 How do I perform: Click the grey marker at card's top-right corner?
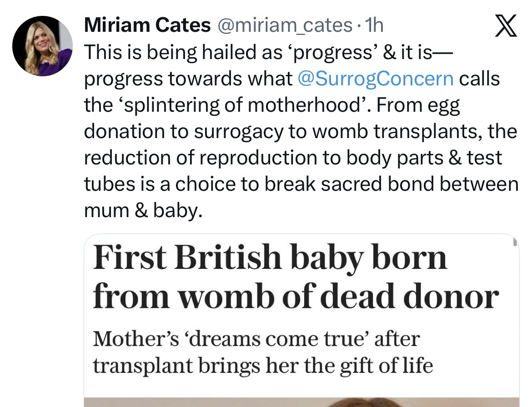[x=515, y=242]
